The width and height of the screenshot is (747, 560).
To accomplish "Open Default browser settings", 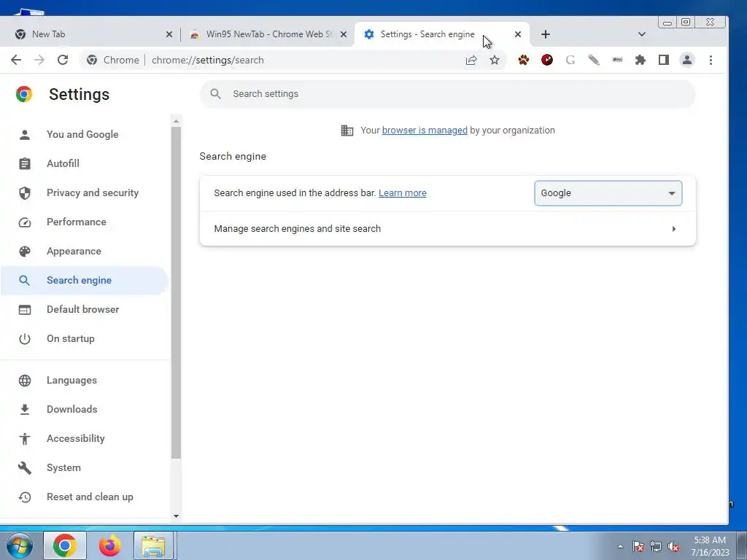I will [83, 309].
